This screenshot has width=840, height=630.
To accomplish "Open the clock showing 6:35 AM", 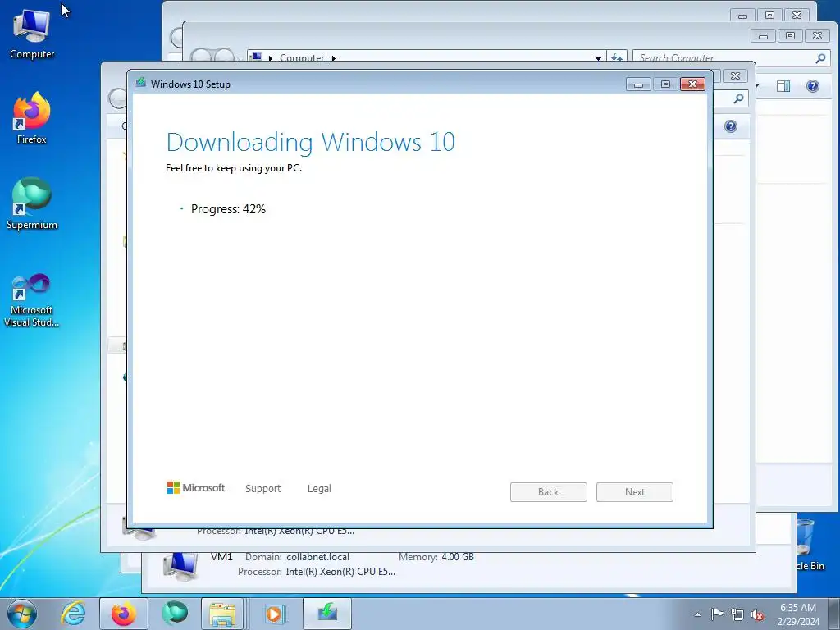I will [x=797, y=614].
